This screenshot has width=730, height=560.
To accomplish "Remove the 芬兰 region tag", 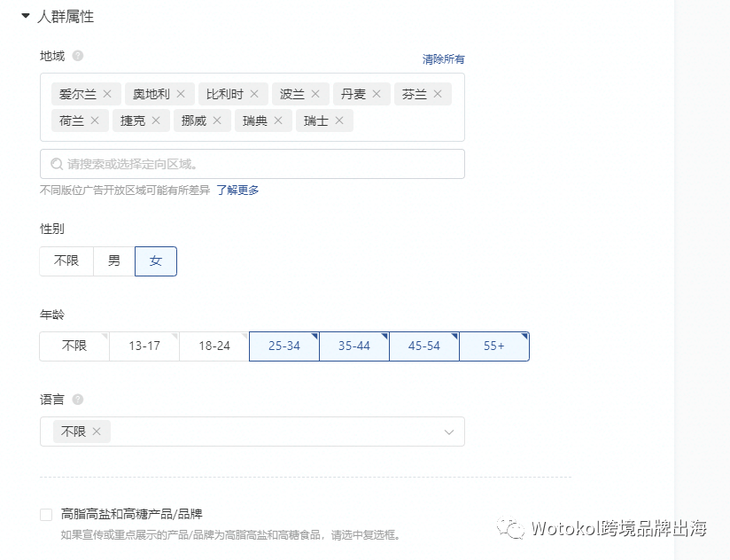I will pyautogui.click(x=438, y=94).
